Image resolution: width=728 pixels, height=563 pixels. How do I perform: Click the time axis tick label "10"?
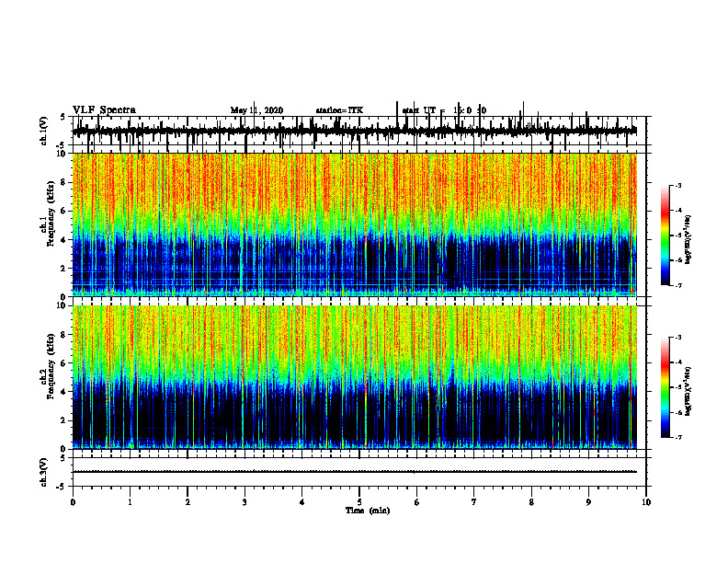pos(646,502)
